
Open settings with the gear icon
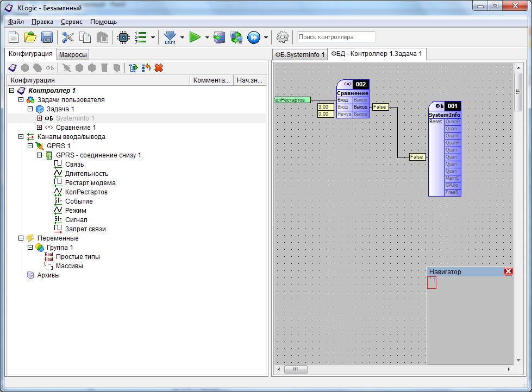click(282, 37)
